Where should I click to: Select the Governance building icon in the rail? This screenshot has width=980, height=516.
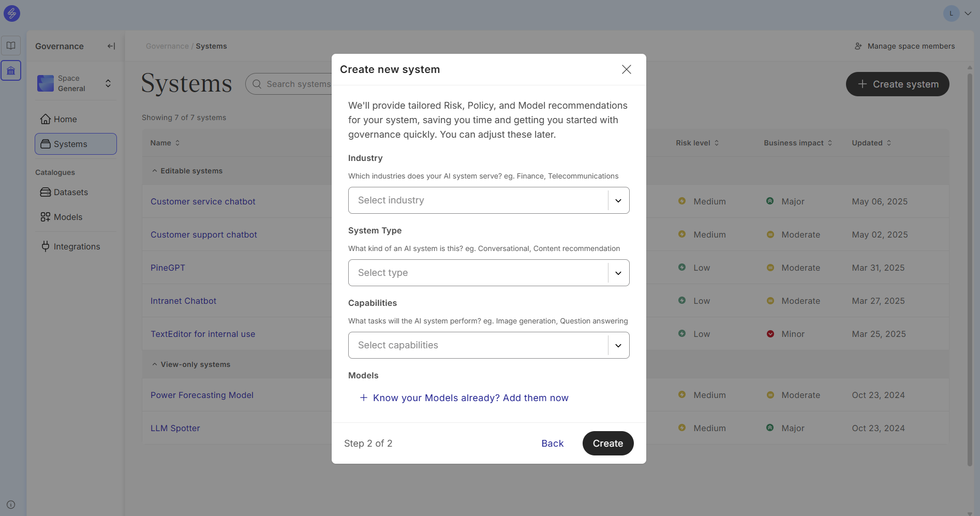click(11, 70)
